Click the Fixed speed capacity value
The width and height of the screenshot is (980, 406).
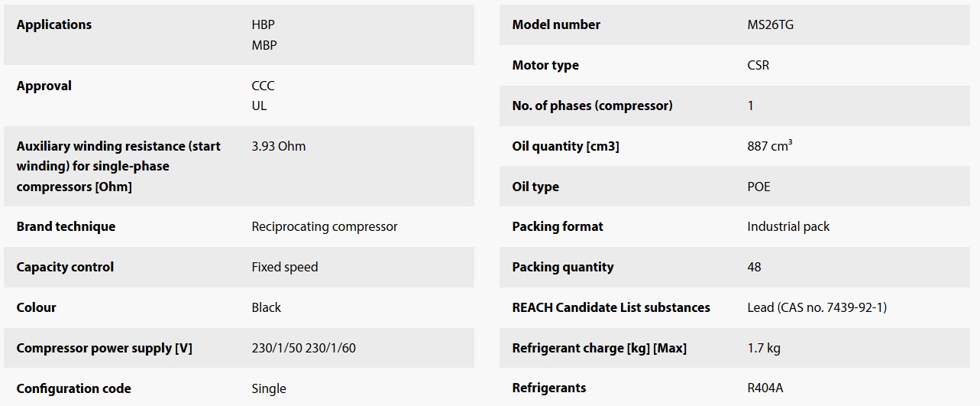(284, 267)
